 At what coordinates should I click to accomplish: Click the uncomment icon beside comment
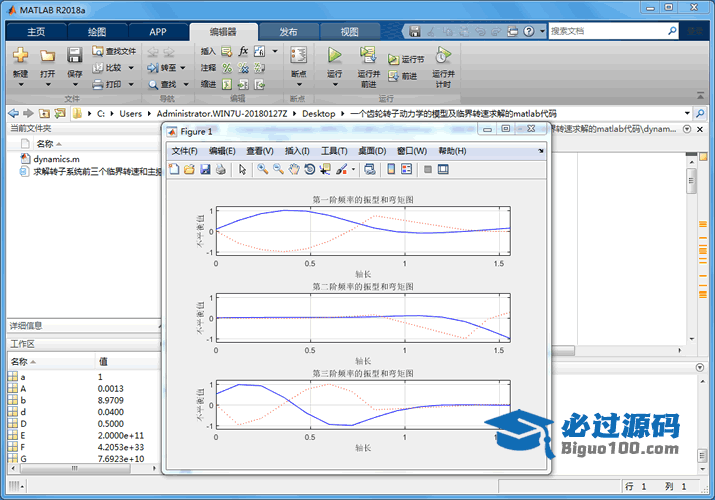tap(244, 68)
